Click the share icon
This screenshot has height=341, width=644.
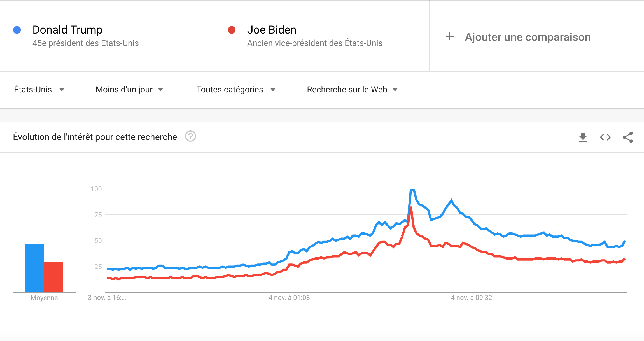tap(628, 137)
